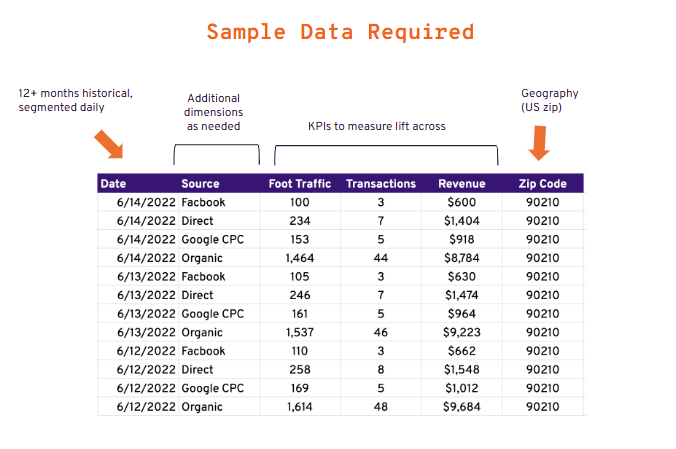Screen dimensions: 676x449
Task: Click the Transactions column header
Action: click(x=380, y=184)
